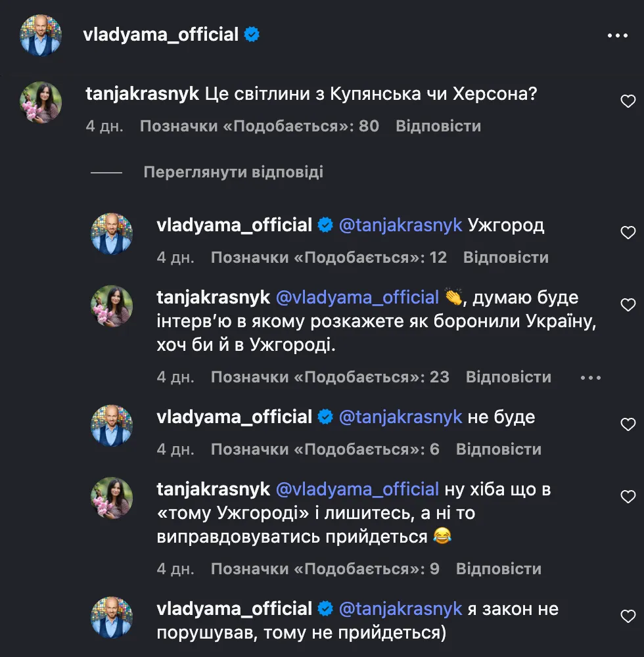Open tanjakrasnyk's avatar thumbnail on the top comment
The height and width of the screenshot is (657, 644).
(x=41, y=102)
